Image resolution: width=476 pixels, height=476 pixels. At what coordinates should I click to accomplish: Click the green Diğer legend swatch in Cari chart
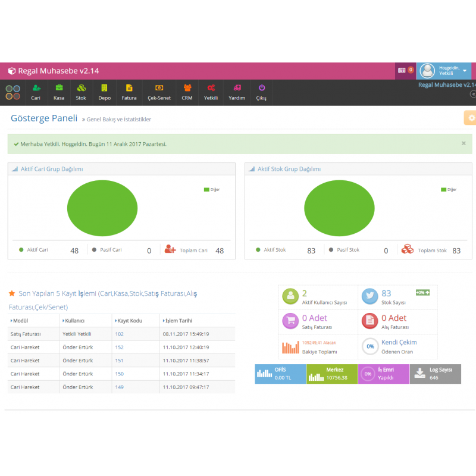click(x=206, y=189)
